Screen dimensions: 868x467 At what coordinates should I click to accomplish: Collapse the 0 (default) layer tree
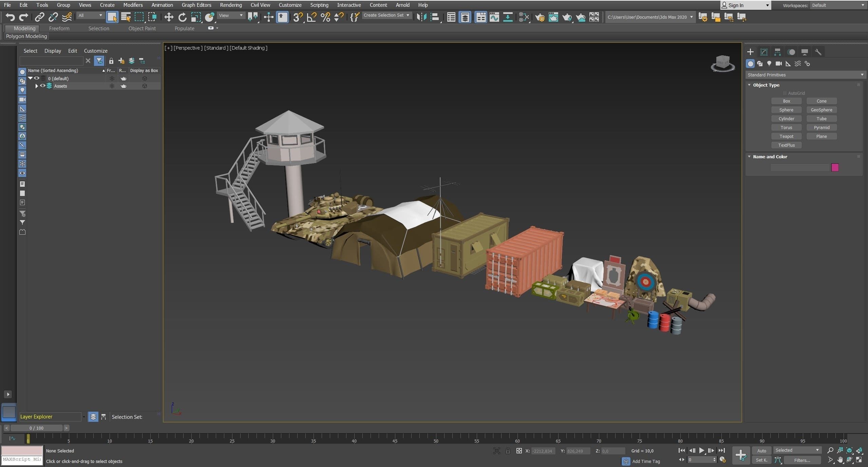click(30, 78)
